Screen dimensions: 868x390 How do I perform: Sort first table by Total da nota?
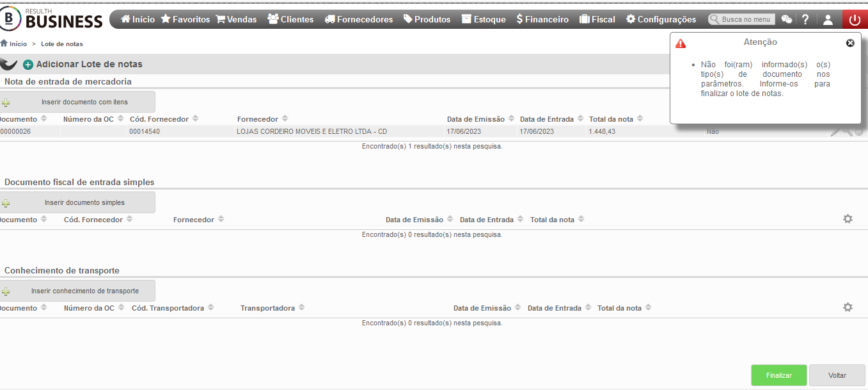point(615,119)
